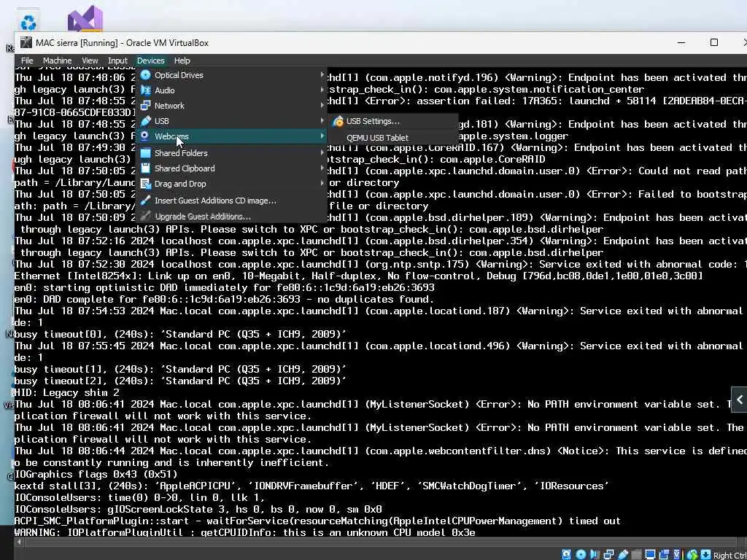Expand the Optical Drives submenu arrow
This screenshot has width=747, height=560.
point(322,75)
